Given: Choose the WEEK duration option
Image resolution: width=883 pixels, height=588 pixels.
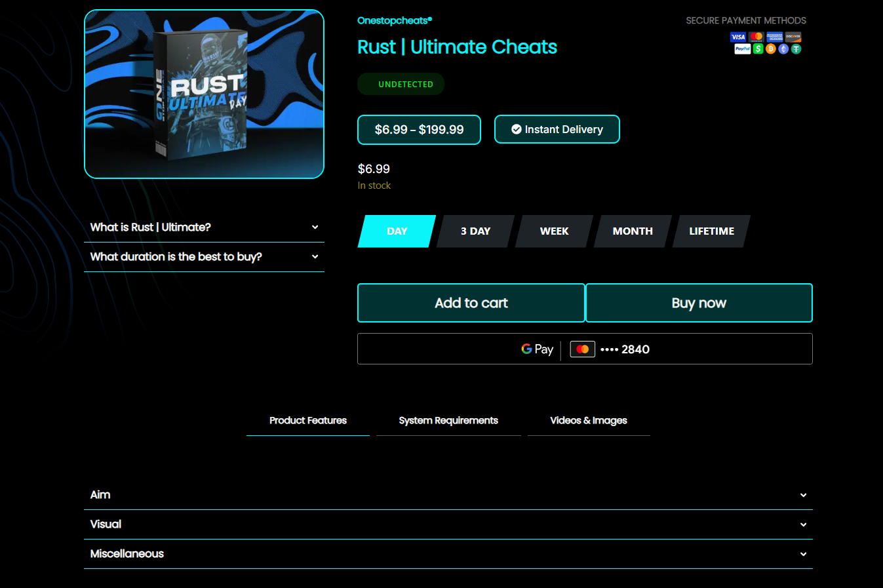Looking at the screenshot, I should pyautogui.click(x=554, y=231).
